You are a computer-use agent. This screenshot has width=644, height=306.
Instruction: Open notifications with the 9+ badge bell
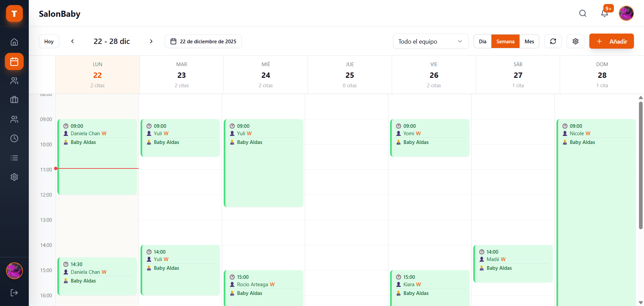coord(604,13)
